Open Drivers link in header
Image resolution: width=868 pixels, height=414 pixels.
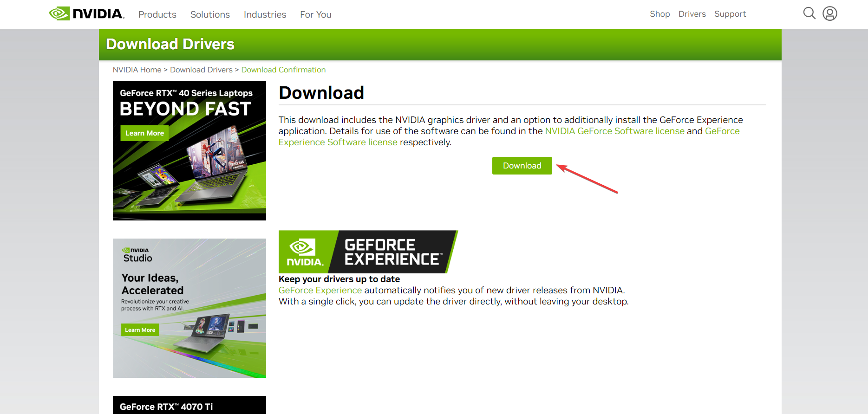[x=692, y=14]
